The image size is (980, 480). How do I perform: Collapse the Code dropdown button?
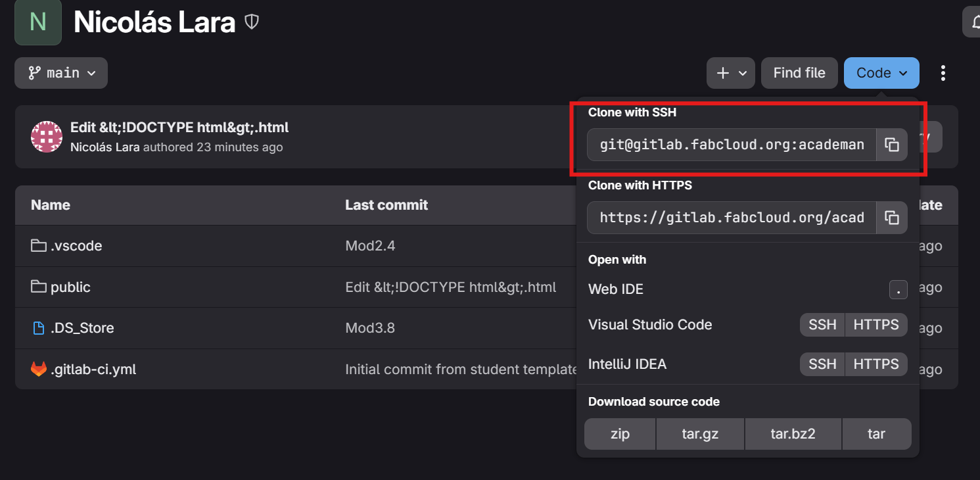881,73
